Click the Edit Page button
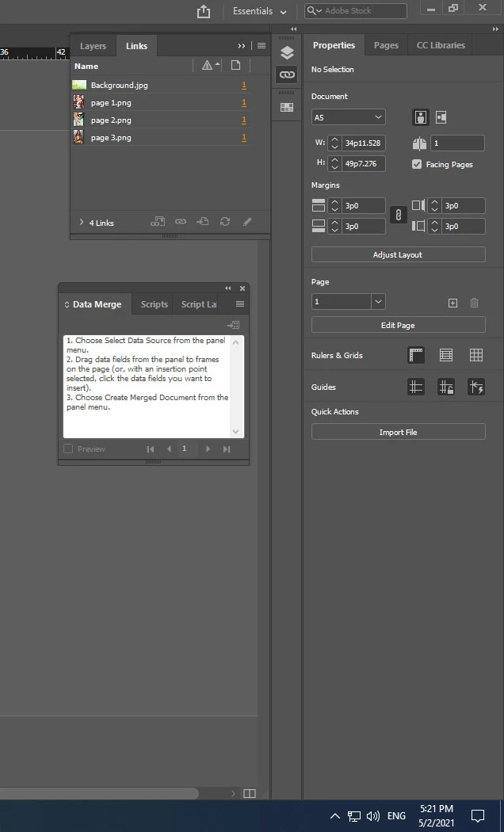 tap(398, 325)
